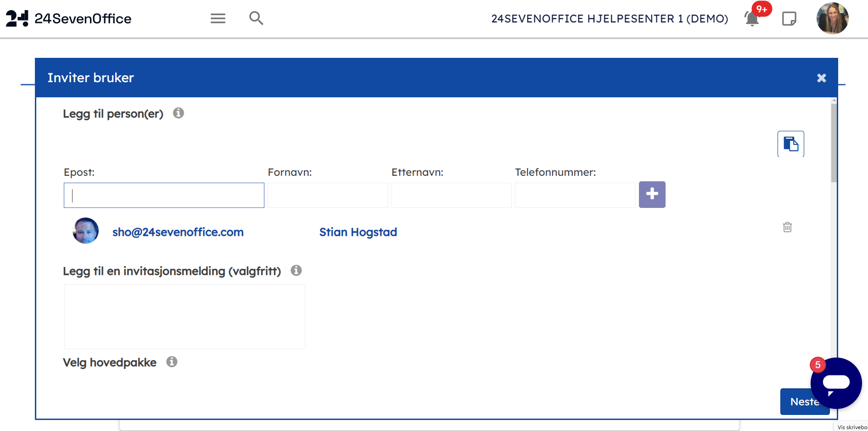Open the chat bubble widget
The width and height of the screenshot is (868, 431).
[836, 383]
